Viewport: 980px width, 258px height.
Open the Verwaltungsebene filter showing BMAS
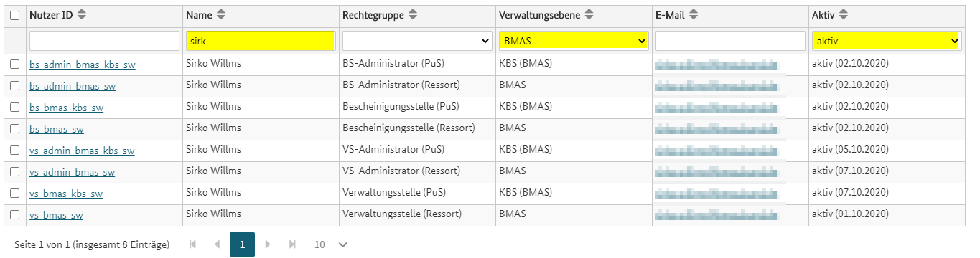click(x=574, y=41)
